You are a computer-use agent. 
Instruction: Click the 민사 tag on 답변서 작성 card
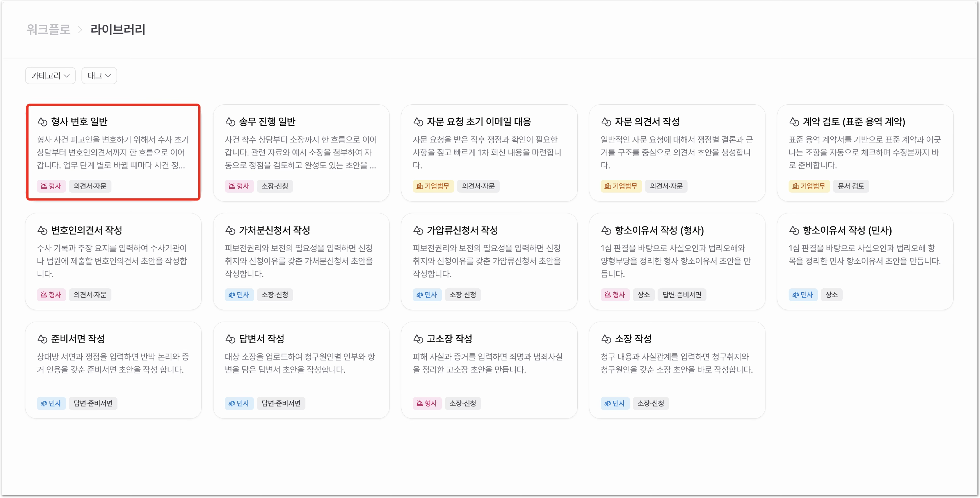tap(239, 403)
